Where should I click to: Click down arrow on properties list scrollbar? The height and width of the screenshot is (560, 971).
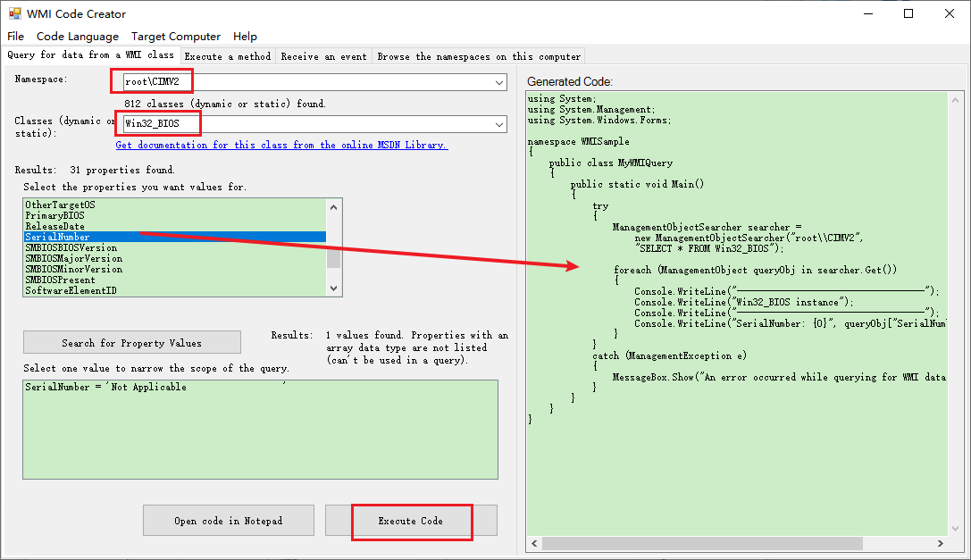click(x=333, y=286)
